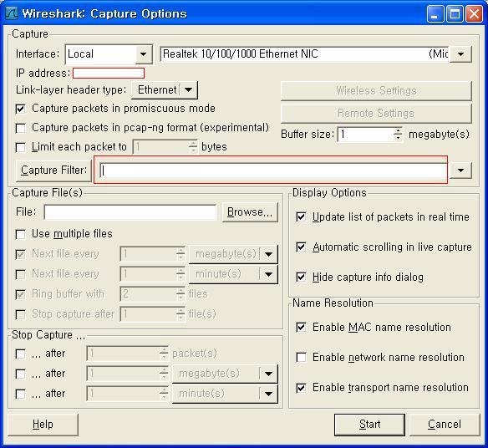This screenshot has width=488, height=448.
Task: Click the Stop Capture packet(s) spinner
Action: pos(164,354)
